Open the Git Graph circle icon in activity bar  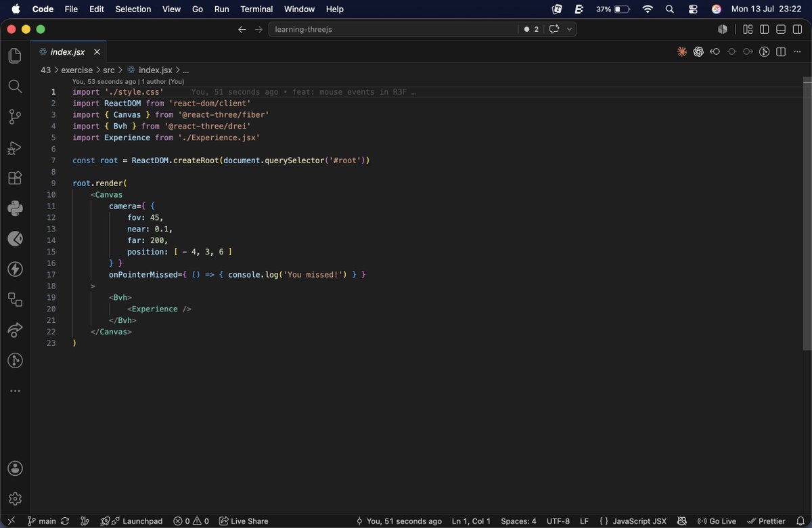(15, 361)
